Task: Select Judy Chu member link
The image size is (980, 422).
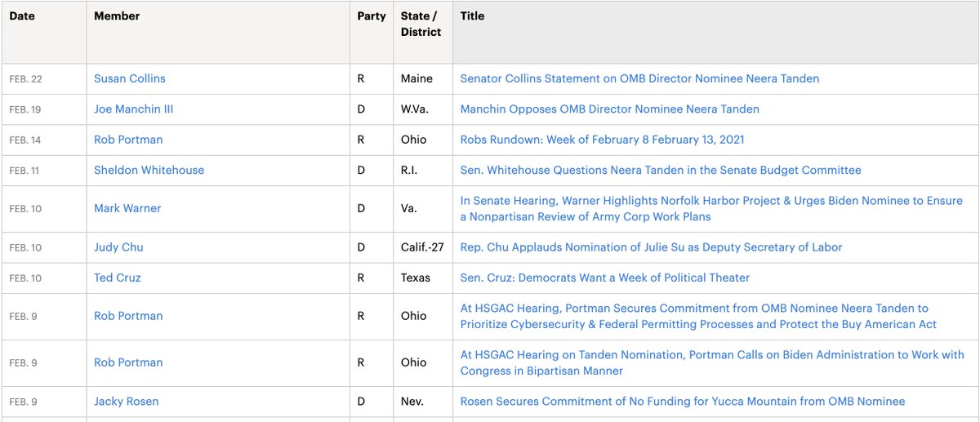Action: pyautogui.click(x=118, y=247)
